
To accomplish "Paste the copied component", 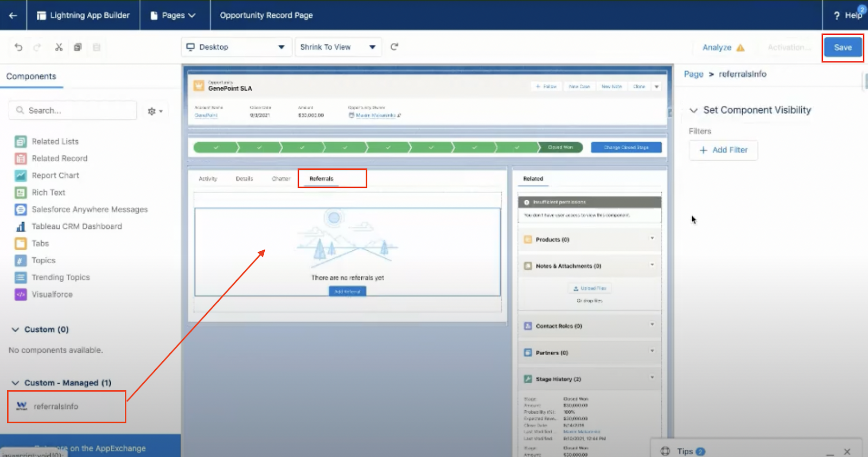I will (97, 47).
